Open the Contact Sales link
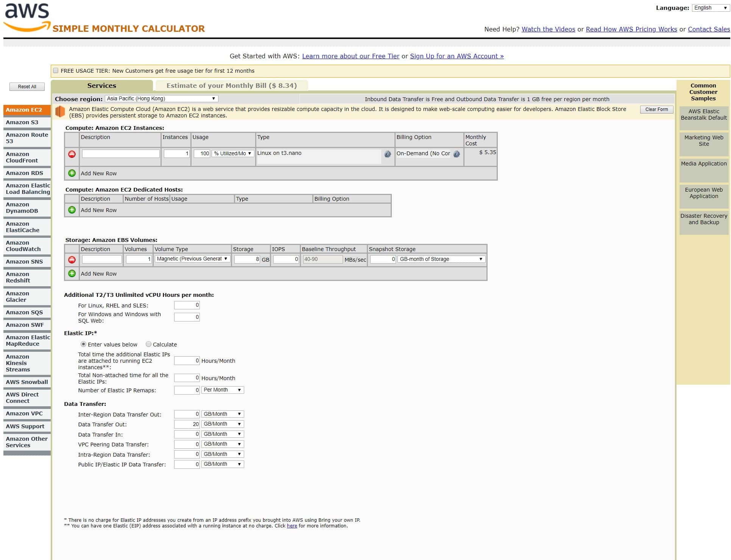The image size is (731, 560). click(709, 29)
